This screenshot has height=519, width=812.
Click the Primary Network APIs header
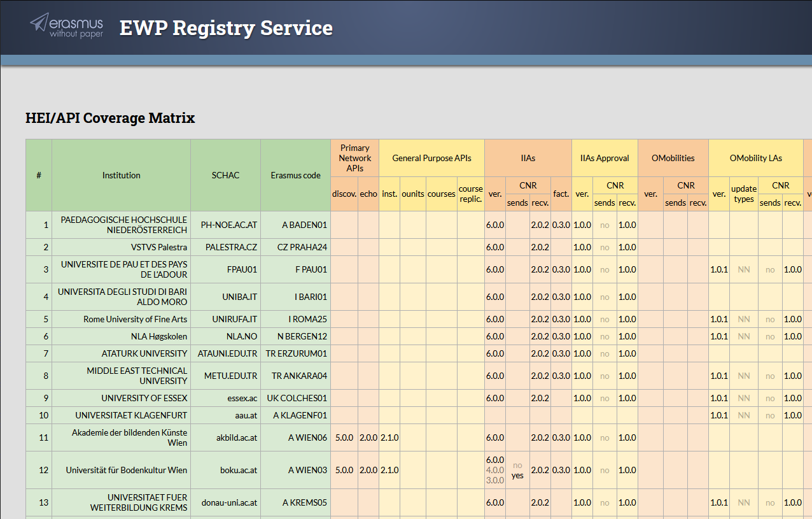click(354, 158)
